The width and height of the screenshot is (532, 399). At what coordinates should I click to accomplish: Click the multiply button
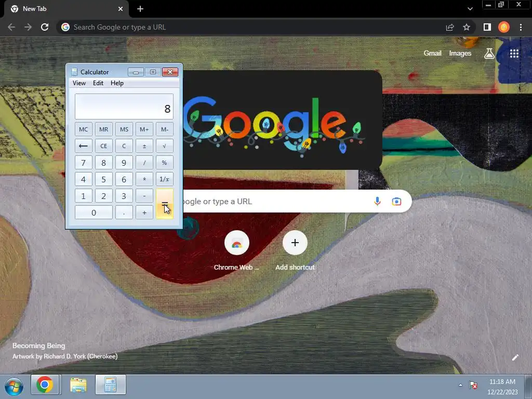click(144, 179)
